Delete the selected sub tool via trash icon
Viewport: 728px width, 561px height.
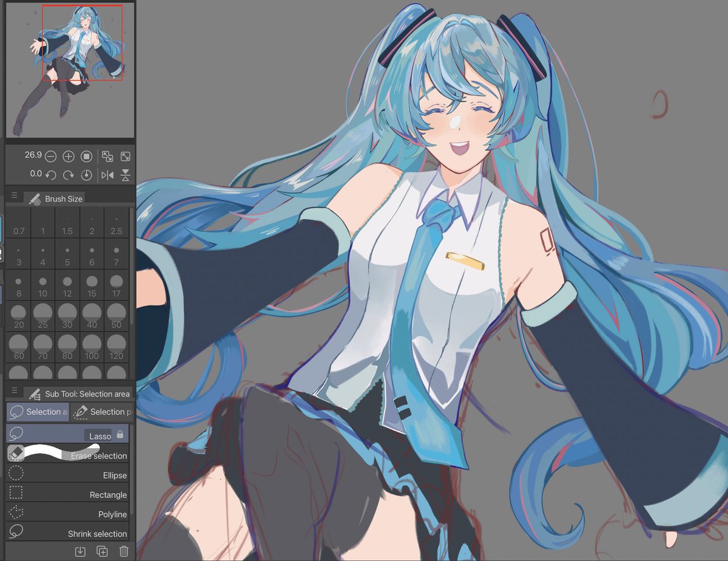124,551
